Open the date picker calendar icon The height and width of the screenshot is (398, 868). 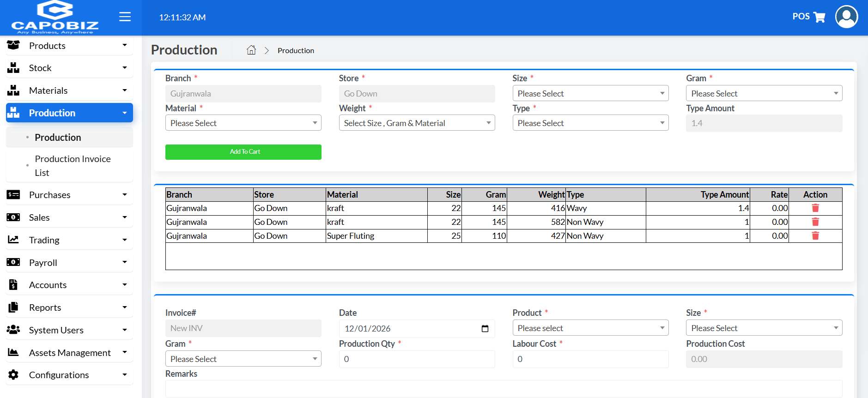485,329
